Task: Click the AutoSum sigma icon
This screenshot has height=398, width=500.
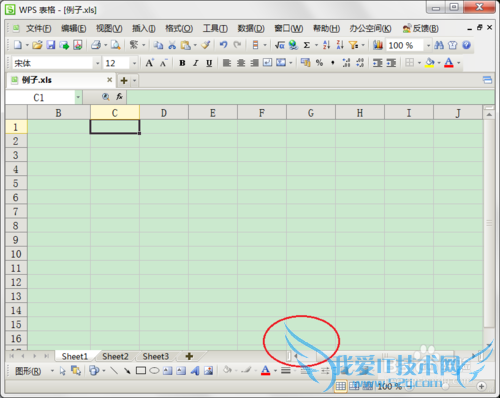Action: click(x=307, y=45)
